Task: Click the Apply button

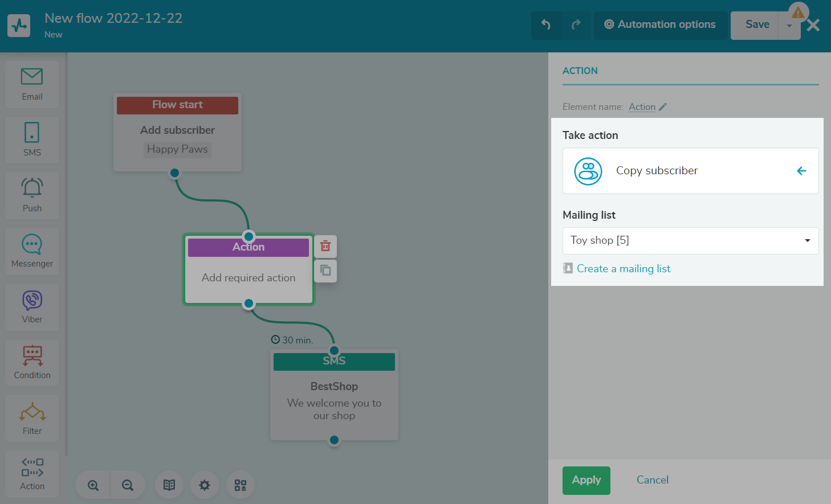Action: pyautogui.click(x=586, y=480)
